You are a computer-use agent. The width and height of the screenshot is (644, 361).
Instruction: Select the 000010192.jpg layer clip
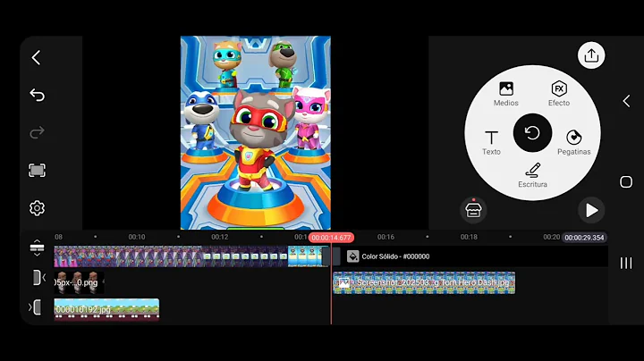coord(106,309)
